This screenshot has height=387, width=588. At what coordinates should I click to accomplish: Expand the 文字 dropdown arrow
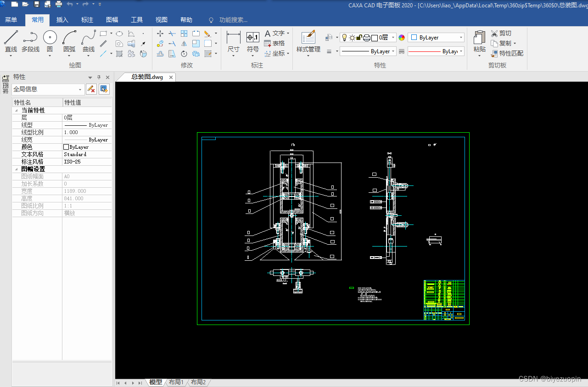[x=288, y=33]
